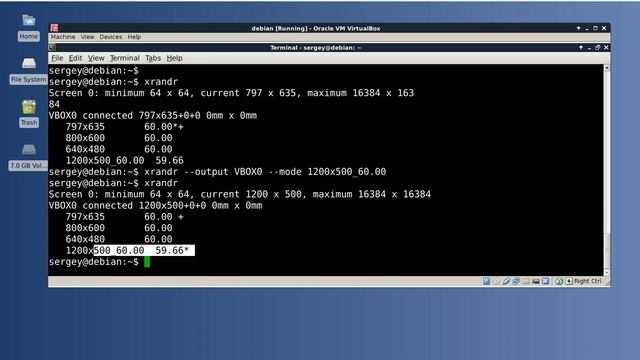Click the VirtualBox window resize grip corner

pyautogui.click(x=607, y=283)
